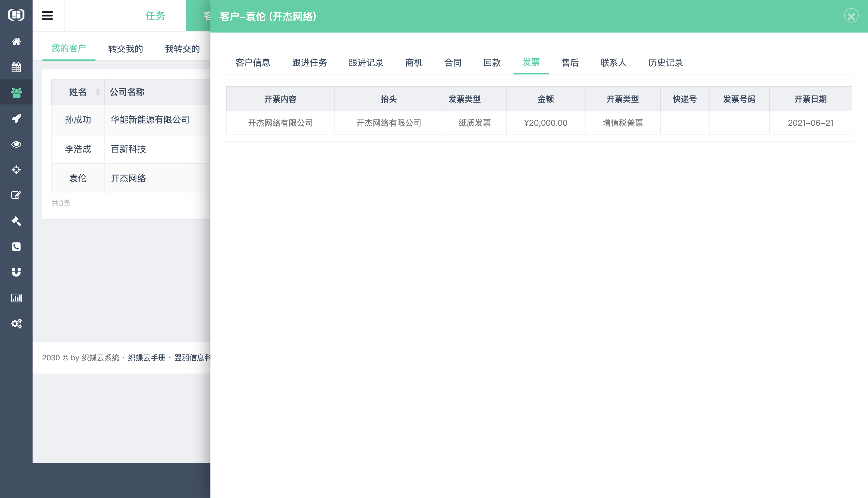868x498 pixels.
Task: Select the customer row 孙成功
Action: (x=78, y=119)
